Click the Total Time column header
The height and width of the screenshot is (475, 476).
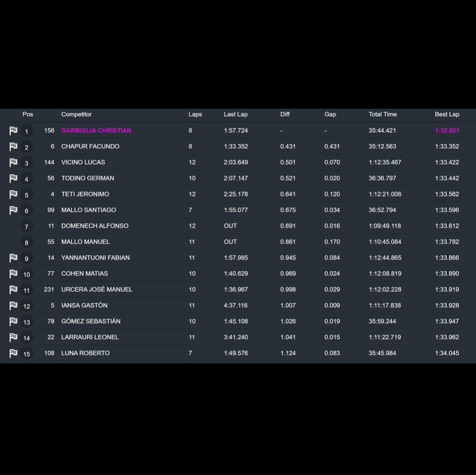coord(383,114)
